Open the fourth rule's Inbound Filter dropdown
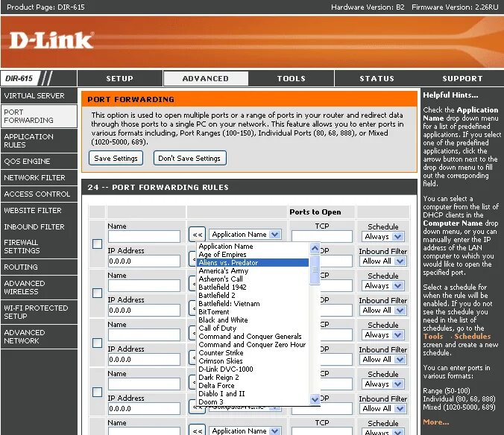504x435 pixels. 383,408
